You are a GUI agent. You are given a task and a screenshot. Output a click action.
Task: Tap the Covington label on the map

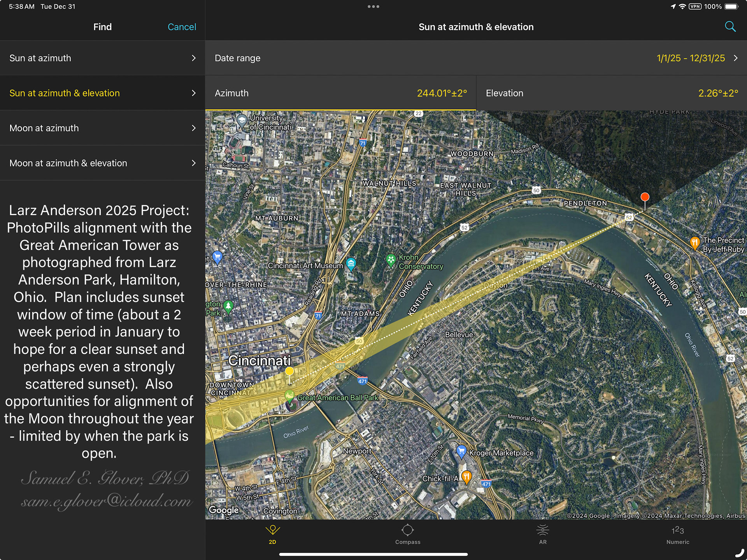coord(280,511)
